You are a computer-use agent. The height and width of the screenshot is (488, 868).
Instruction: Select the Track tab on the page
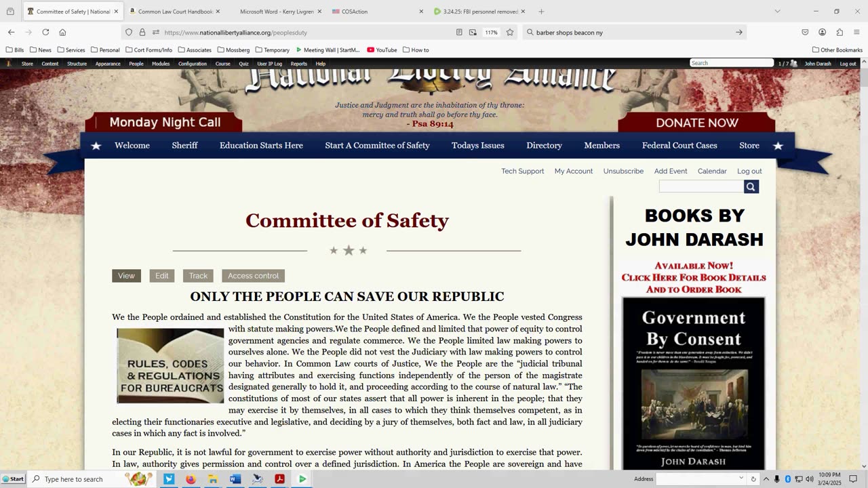pyautogui.click(x=198, y=276)
